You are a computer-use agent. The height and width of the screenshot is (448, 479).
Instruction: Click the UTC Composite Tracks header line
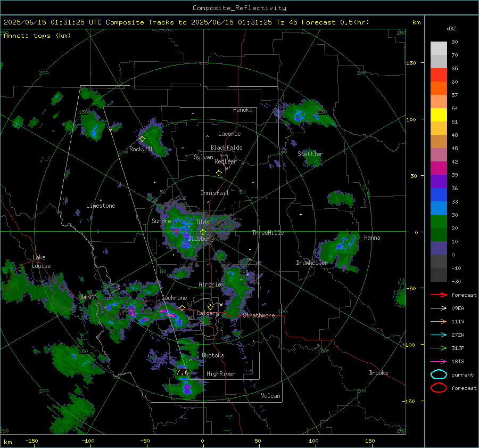pyautogui.click(x=186, y=22)
